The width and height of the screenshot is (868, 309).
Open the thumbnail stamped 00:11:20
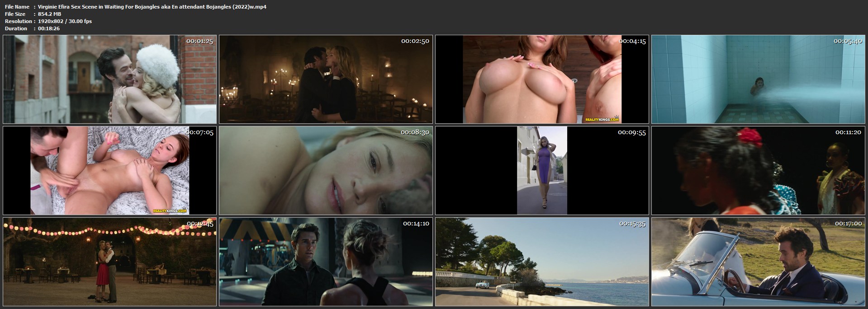[758, 170]
